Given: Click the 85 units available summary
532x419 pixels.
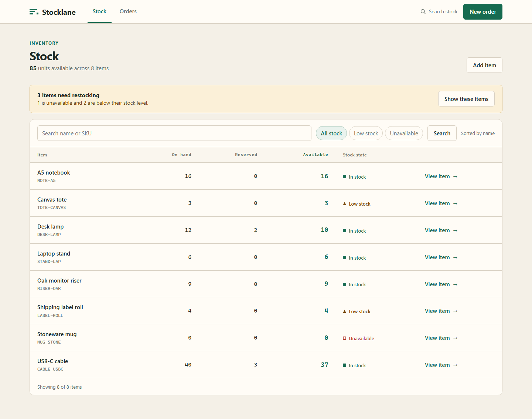Looking at the screenshot, I should click(69, 68).
